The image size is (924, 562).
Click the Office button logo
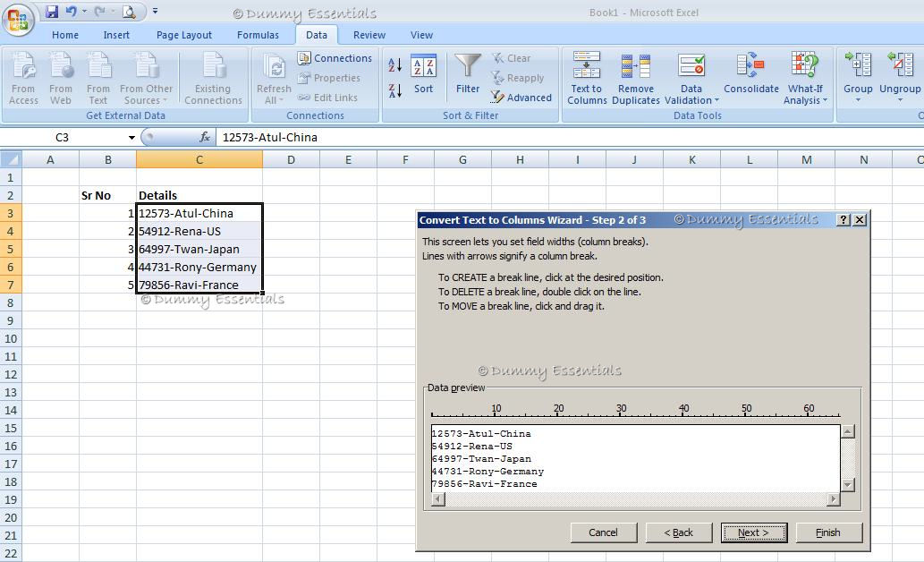coord(18,20)
